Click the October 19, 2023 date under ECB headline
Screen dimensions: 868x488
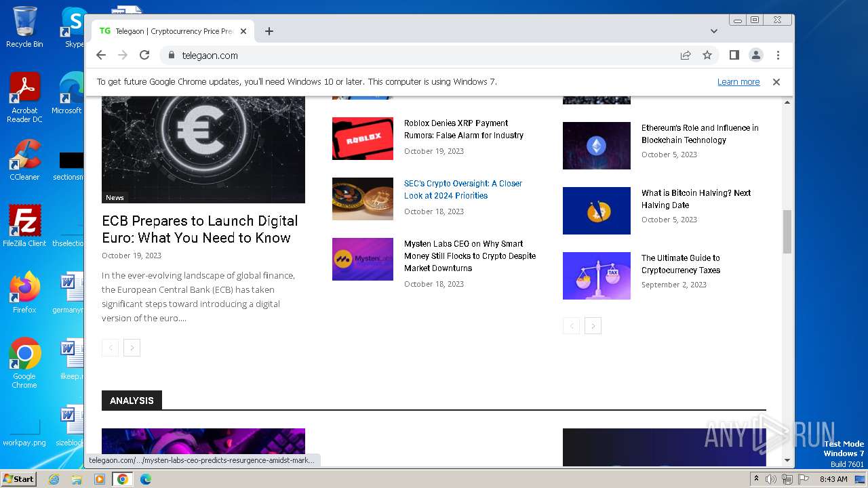(x=132, y=256)
